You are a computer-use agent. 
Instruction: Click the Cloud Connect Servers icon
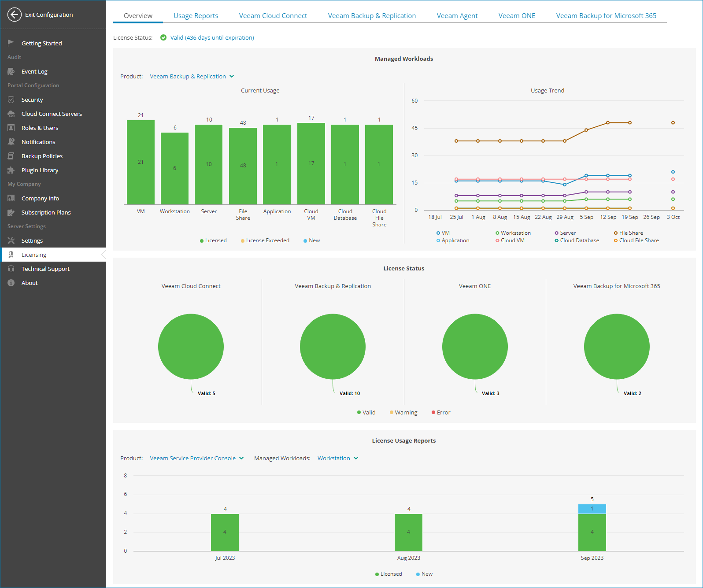tap(11, 114)
